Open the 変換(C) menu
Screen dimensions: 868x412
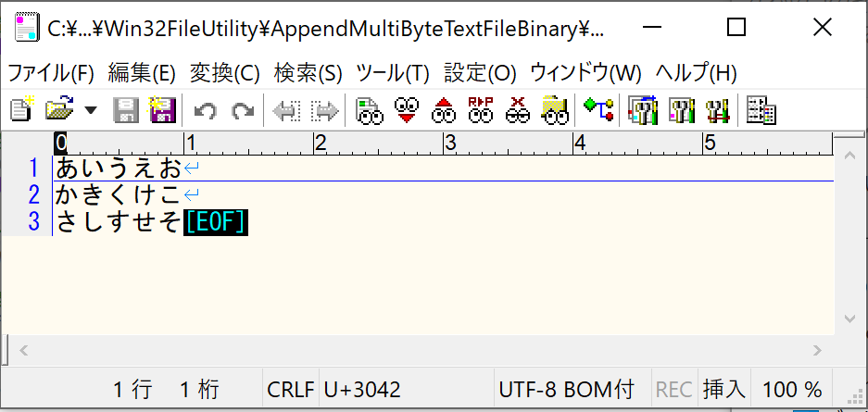pyautogui.click(x=225, y=73)
